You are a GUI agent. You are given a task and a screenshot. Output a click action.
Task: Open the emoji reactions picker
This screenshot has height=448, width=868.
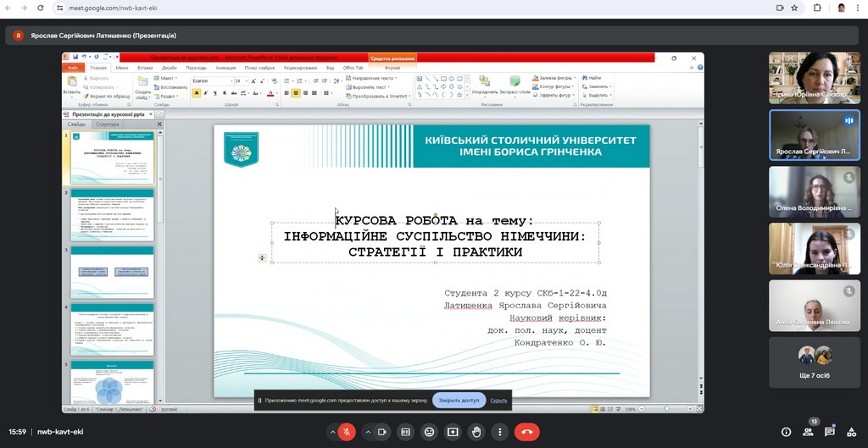click(430, 432)
